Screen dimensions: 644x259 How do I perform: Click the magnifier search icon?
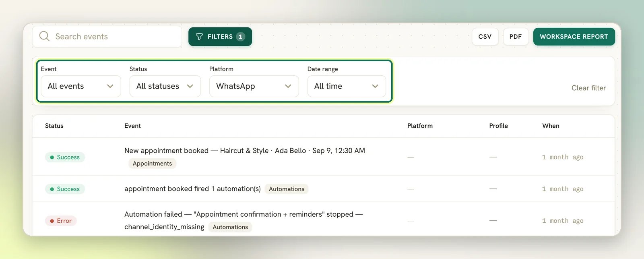(44, 36)
